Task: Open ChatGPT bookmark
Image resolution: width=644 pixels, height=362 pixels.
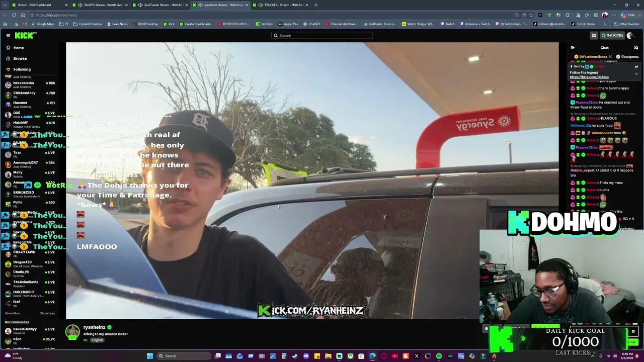Action: click(311, 24)
